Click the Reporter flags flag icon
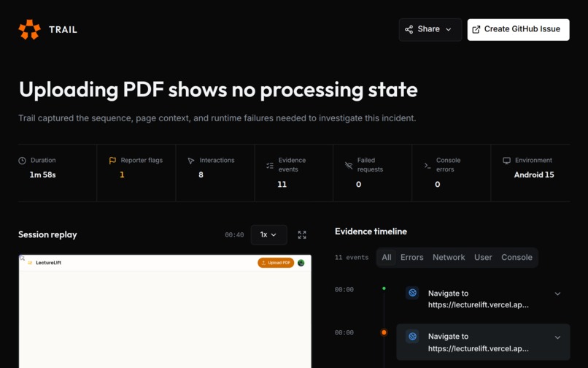Viewport: 588px width, 368px height. pos(112,161)
